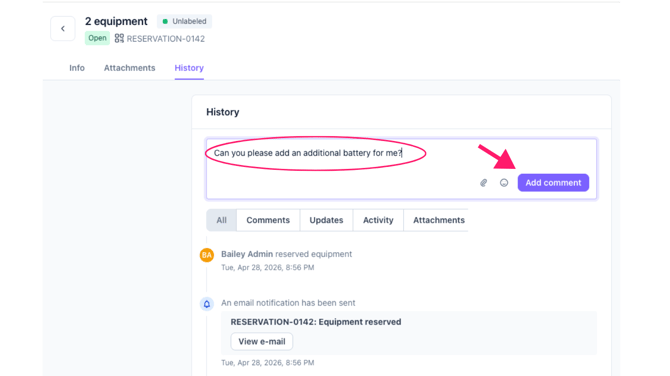
Task: Switch to the Info tab
Action: click(x=77, y=68)
